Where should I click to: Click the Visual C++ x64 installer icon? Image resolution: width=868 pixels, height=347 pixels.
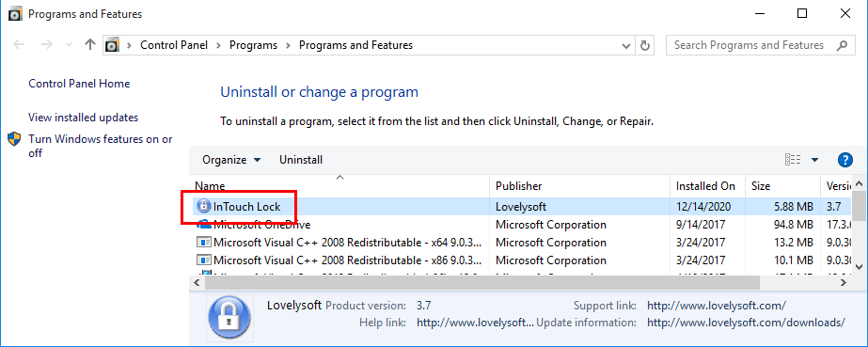click(204, 243)
